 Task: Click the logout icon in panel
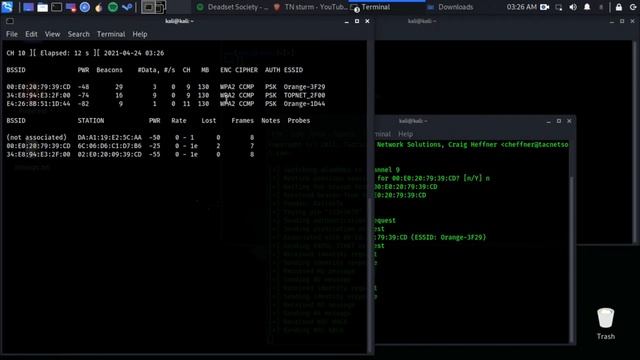pos(633,7)
